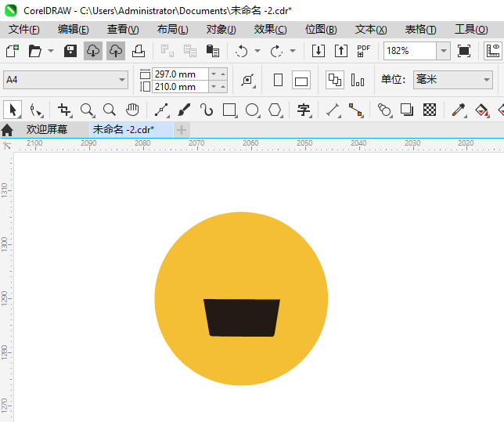This screenshot has height=422, width=504.
Task: Apply layout to current page icon
Action: click(x=358, y=80)
